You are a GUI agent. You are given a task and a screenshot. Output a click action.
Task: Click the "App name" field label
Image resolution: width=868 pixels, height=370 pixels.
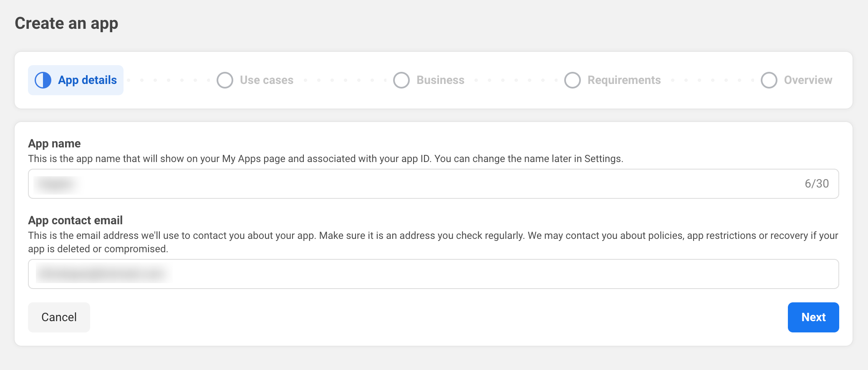point(54,144)
